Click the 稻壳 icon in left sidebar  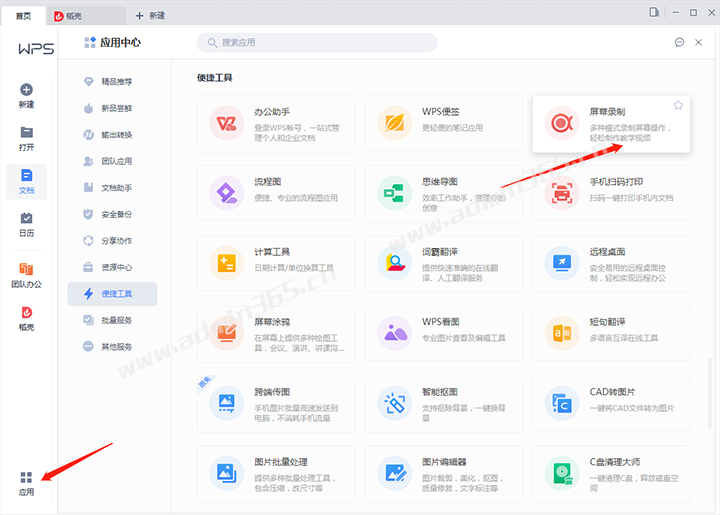coord(26,313)
